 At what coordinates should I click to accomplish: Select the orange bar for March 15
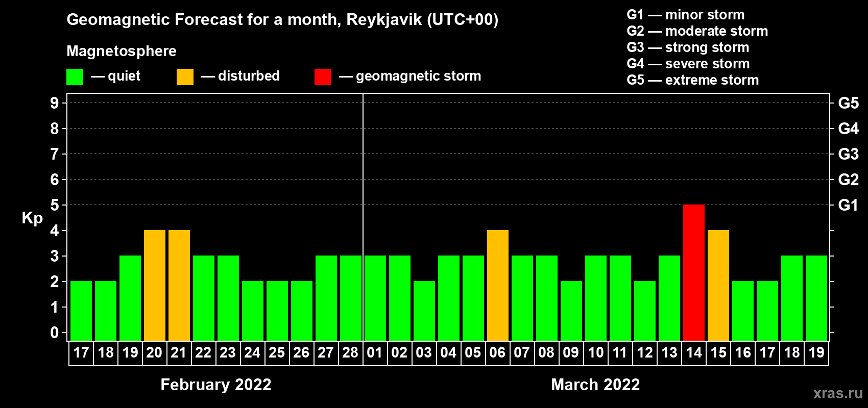(x=718, y=285)
